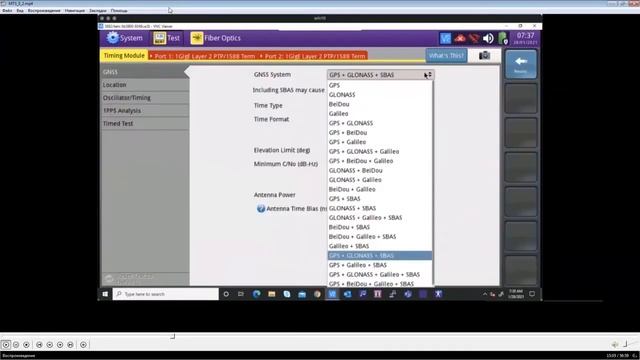Choose GLONASS only option
The width and height of the screenshot is (640, 360).
click(x=380, y=95)
